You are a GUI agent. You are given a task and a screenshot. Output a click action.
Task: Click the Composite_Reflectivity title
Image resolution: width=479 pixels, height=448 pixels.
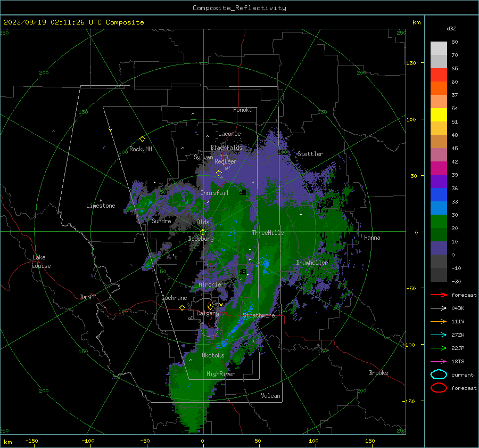pos(239,8)
